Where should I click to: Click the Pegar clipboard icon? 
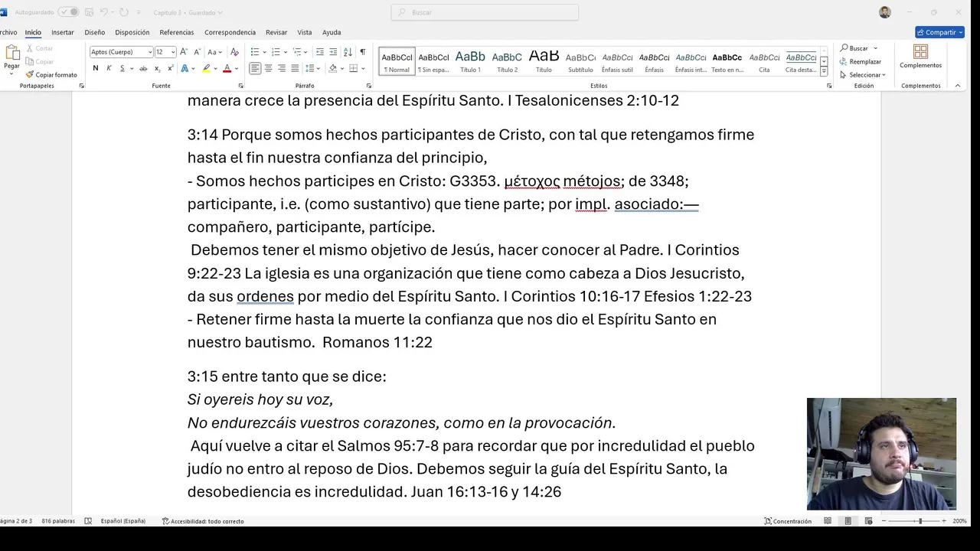[x=11, y=53]
